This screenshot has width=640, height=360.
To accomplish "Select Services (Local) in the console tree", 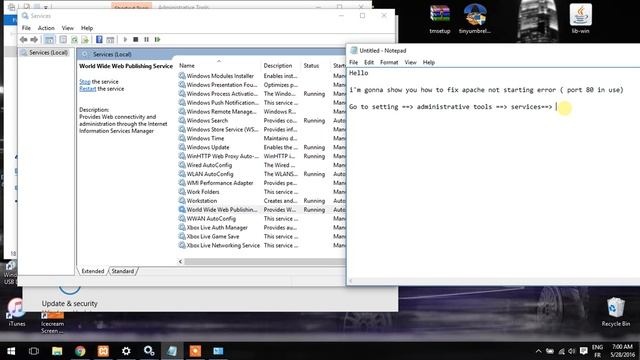I will pyautogui.click(x=48, y=53).
